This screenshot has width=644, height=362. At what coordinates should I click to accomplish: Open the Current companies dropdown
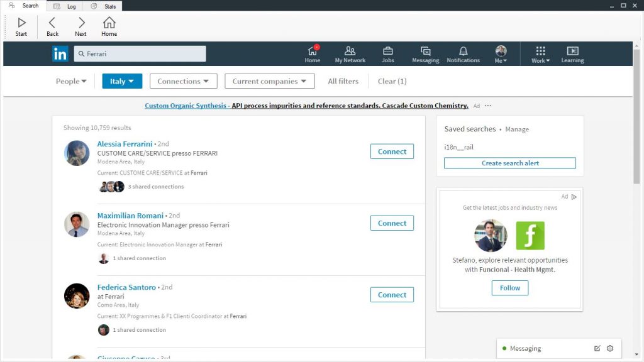269,81
